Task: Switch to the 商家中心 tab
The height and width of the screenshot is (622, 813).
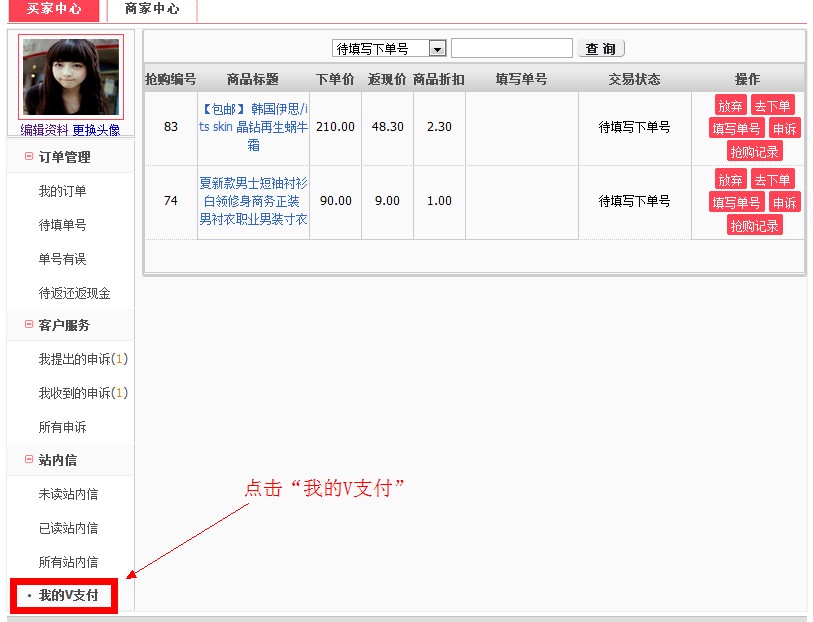Action: pos(152,9)
